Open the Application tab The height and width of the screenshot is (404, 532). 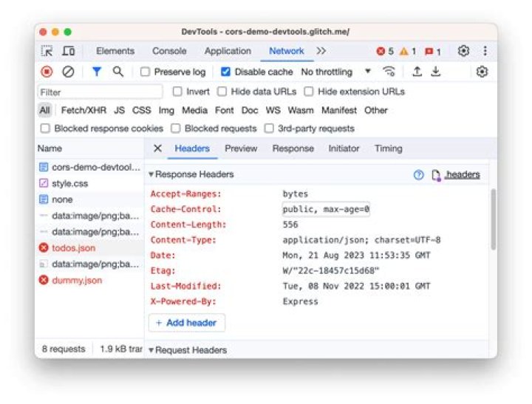coord(228,51)
